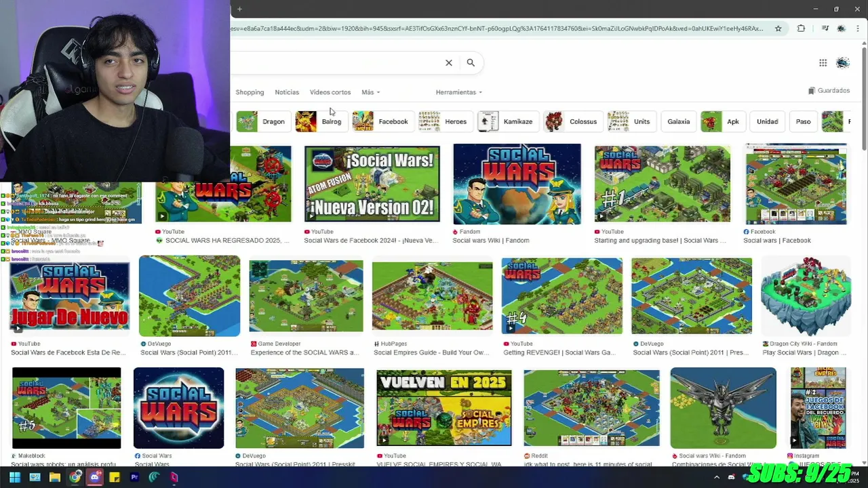This screenshot has width=868, height=488.
Task: Click the page vertical scrollbar
Action: 864,98
